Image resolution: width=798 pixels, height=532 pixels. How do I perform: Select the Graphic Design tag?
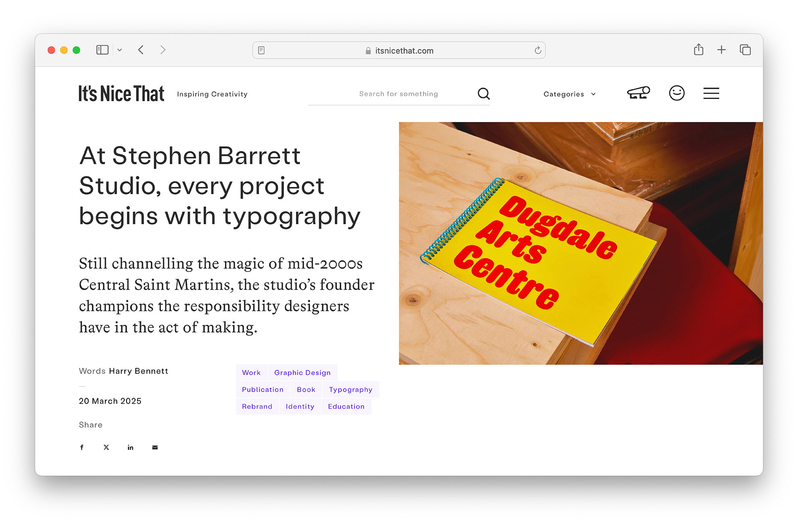(x=302, y=372)
